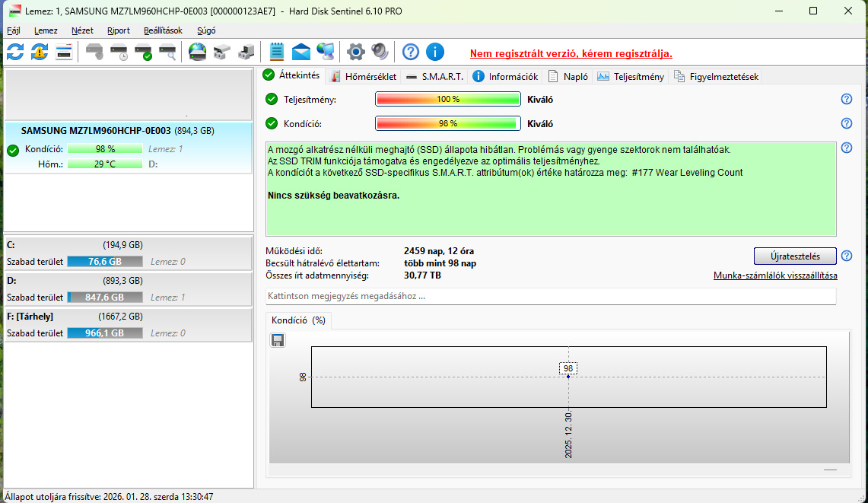Open the Súgó menu
The height and width of the screenshot is (503, 868).
206,30
